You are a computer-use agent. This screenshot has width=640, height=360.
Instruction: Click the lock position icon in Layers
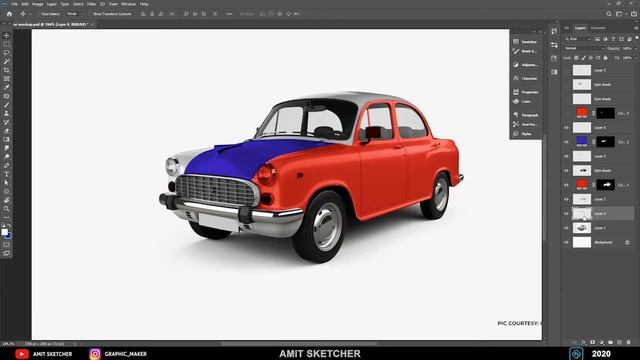tap(591, 58)
